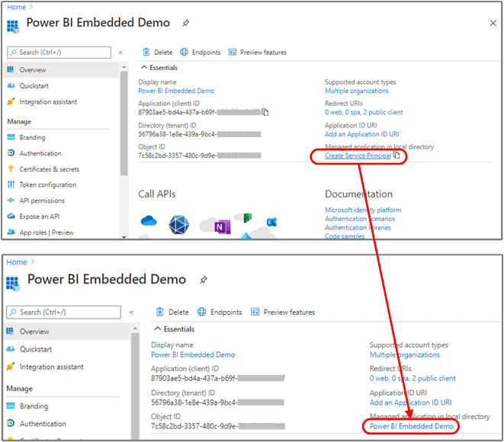
Task: Open Endpoints in the top panel toolbar
Action: (x=201, y=52)
